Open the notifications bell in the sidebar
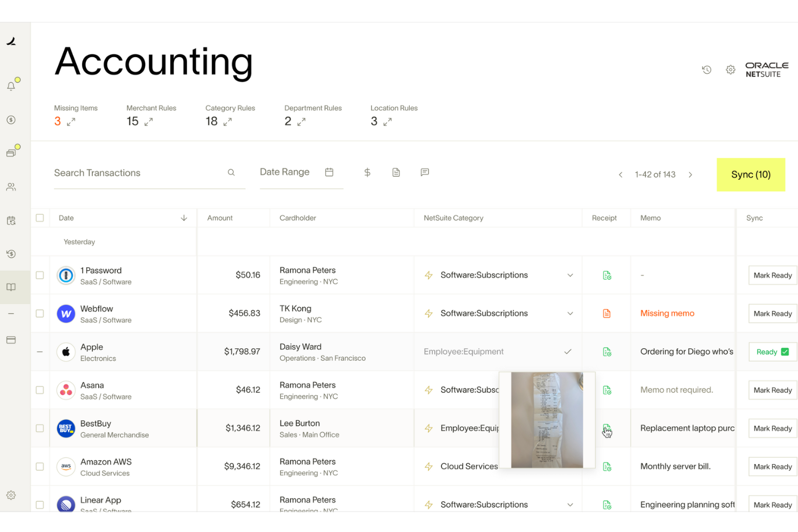Viewport: 798px width, 532px height. [x=11, y=85]
